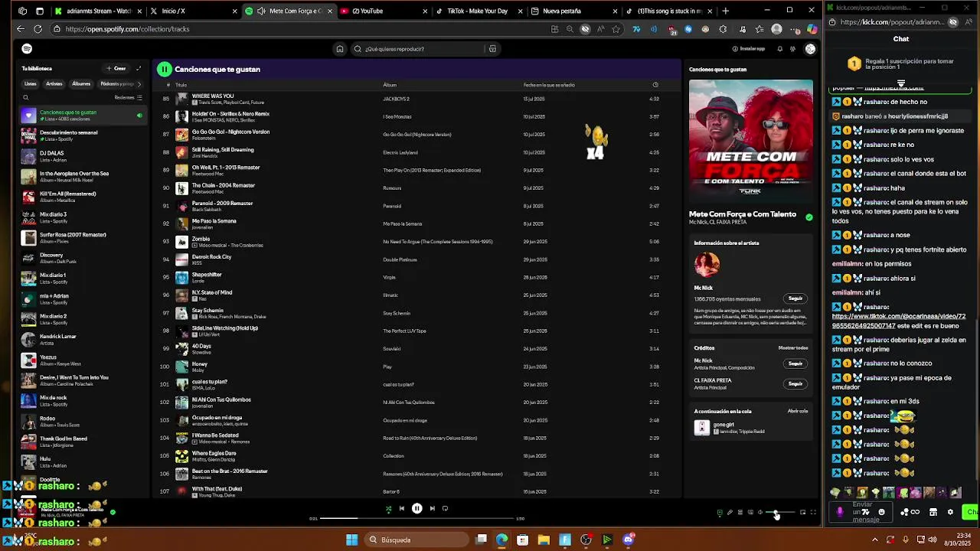Click the Spotify logo at top left
Screen dimensions: 980x551
click(27, 48)
